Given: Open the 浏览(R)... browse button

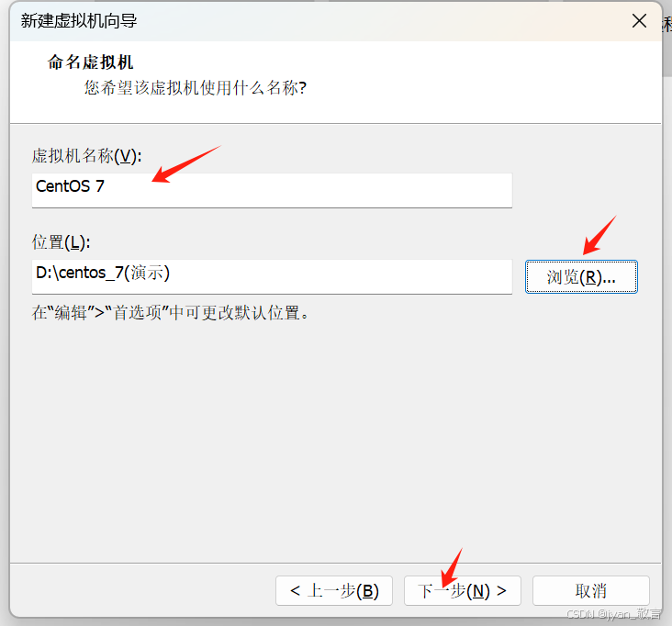Looking at the screenshot, I should (581, 277).
